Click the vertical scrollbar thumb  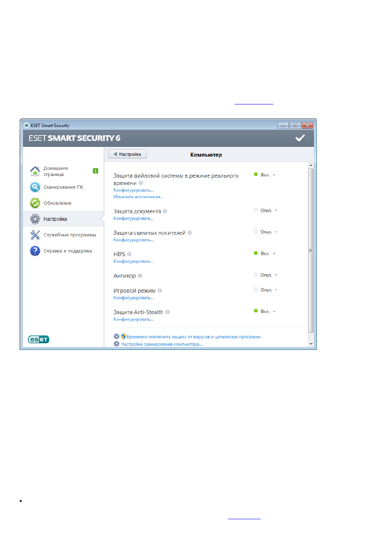(311, 250)
